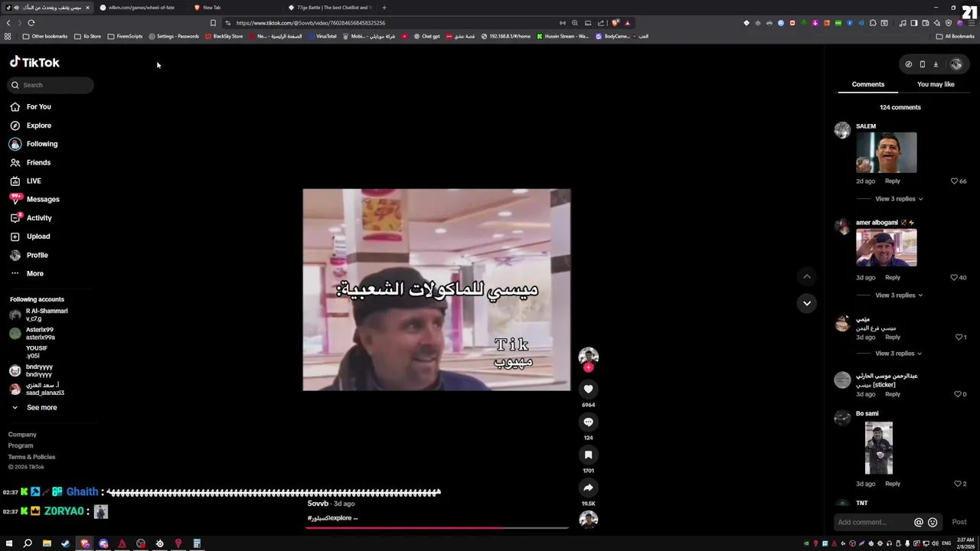This screenshot has height=551, width=980.
Task: Save video with bookmark icon
Action: coord(588,455)
